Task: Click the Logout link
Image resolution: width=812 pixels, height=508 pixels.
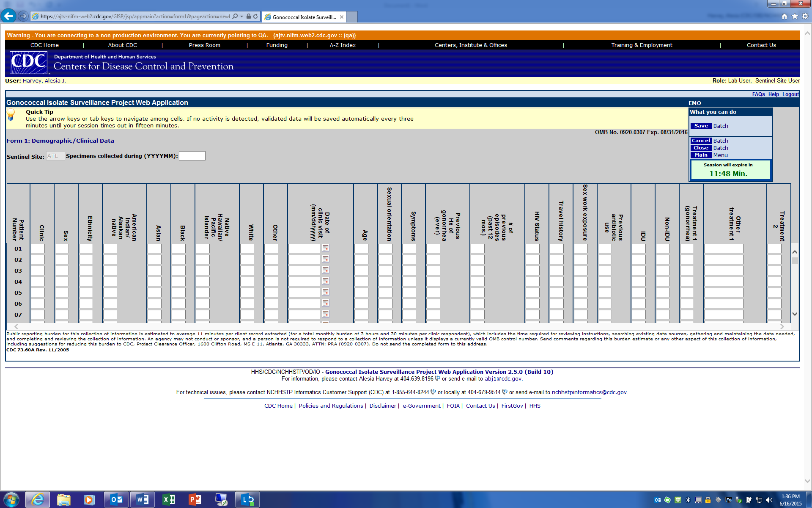Action: pyautogui.click(x=790, y=94)
